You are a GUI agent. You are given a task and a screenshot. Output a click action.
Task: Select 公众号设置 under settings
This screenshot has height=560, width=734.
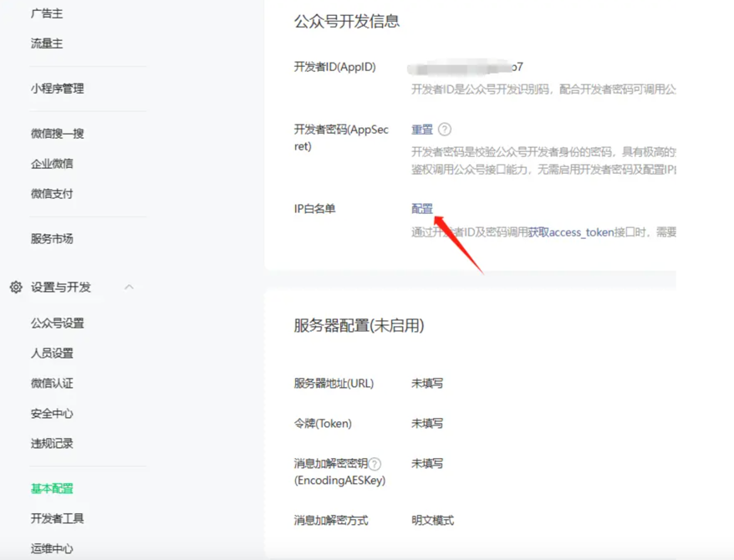[57, 323]
